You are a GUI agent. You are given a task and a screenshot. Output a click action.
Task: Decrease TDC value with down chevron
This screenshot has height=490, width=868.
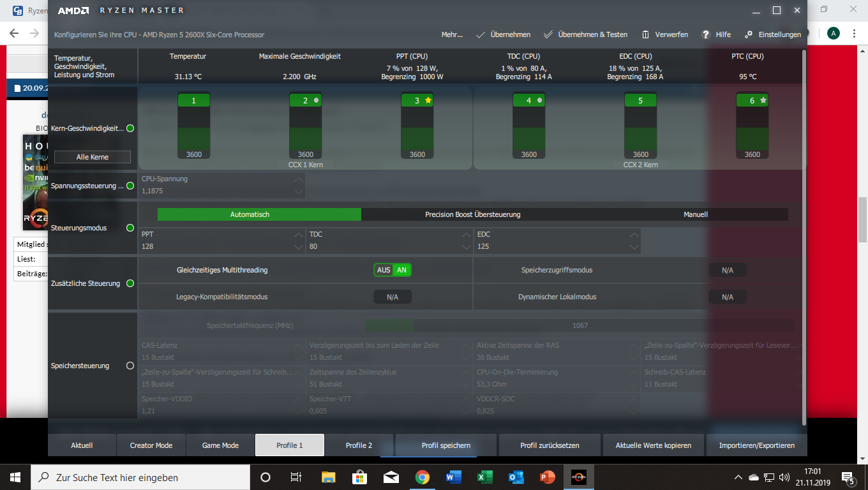466,247
